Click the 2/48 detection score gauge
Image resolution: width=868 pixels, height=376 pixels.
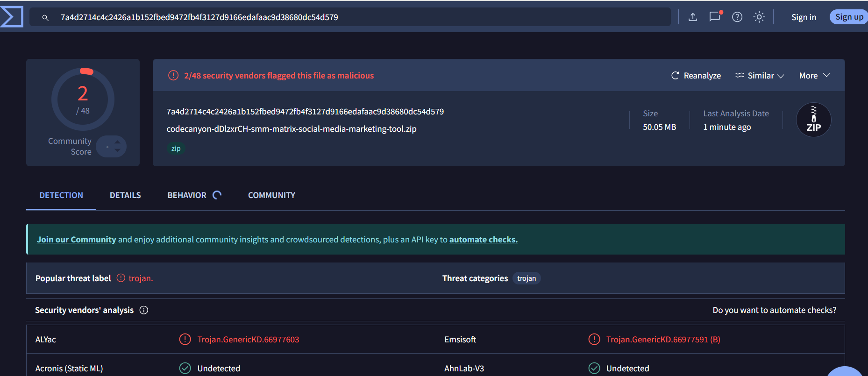(83, 99)
